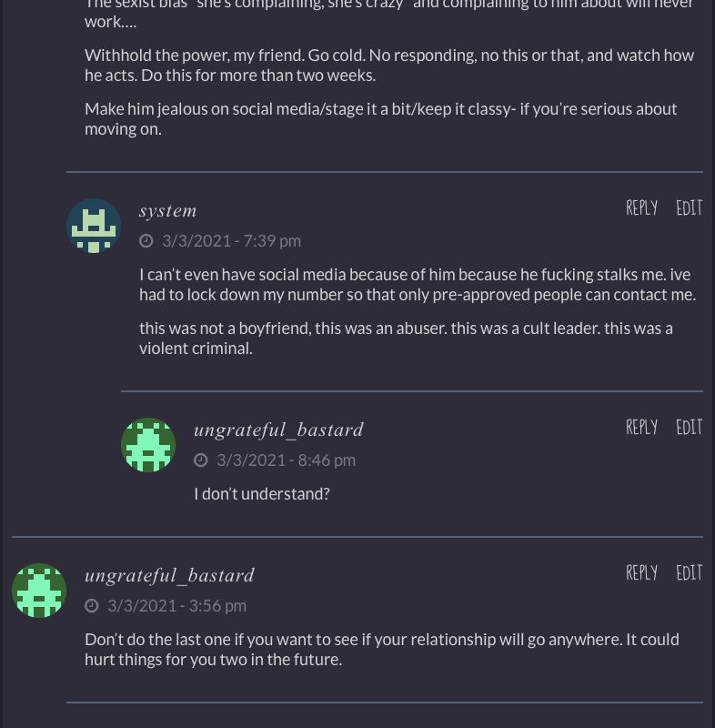Click avatar beside the 8:46 pm reply
The width and height of the screenshot is (715, 728).
(148, 445)
